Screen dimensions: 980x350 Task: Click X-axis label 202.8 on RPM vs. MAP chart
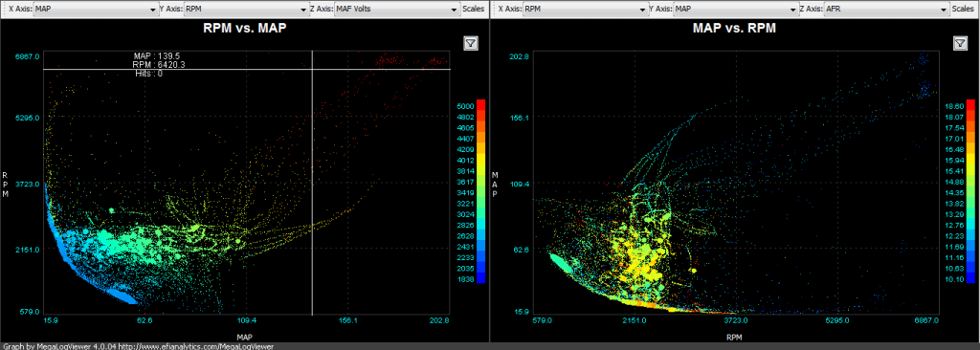tap(439, 320)
